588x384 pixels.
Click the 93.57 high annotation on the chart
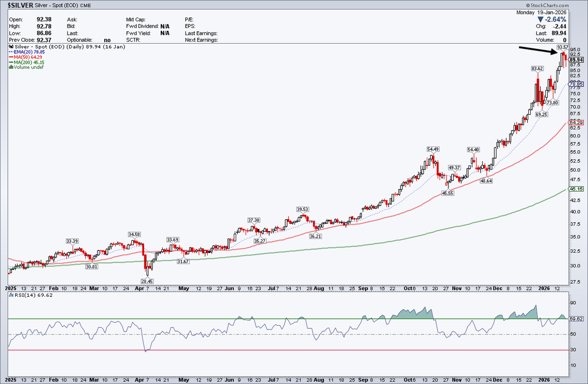[x=563, y=48]
